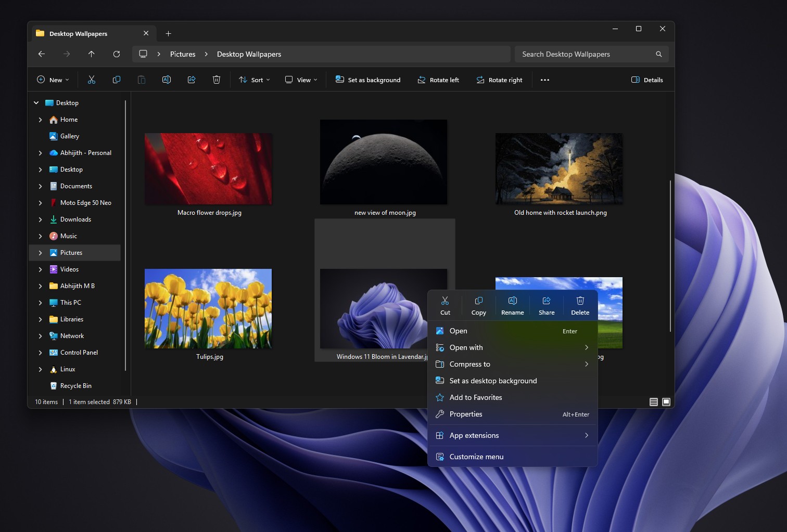The width and height of the screenshot is (787, 532).
Task: Select Add to Favorites
Action: coord(513,397)
